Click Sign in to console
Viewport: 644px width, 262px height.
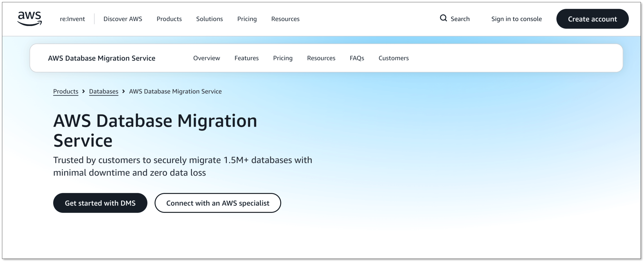tap(517, 19)
